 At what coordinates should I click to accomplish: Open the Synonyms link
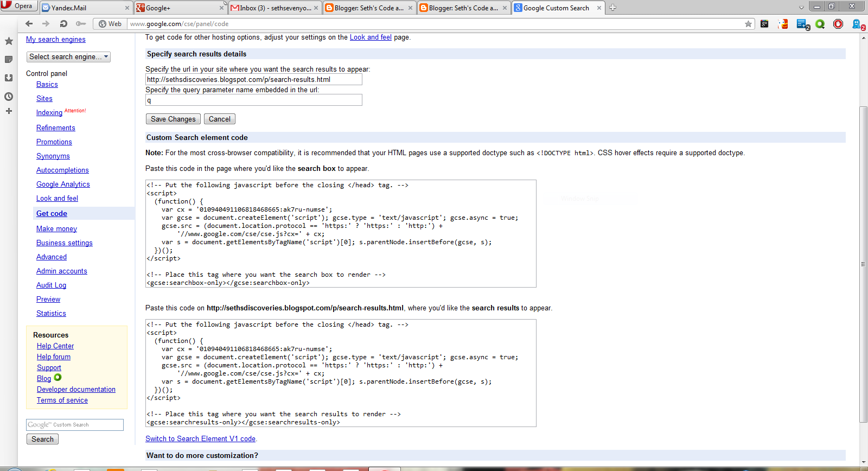click(x=53, y=156)
